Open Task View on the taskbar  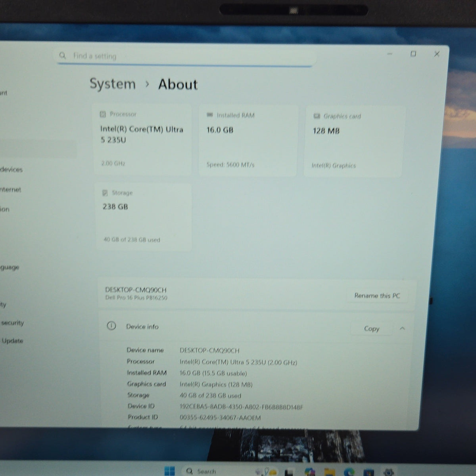[290, 472]
